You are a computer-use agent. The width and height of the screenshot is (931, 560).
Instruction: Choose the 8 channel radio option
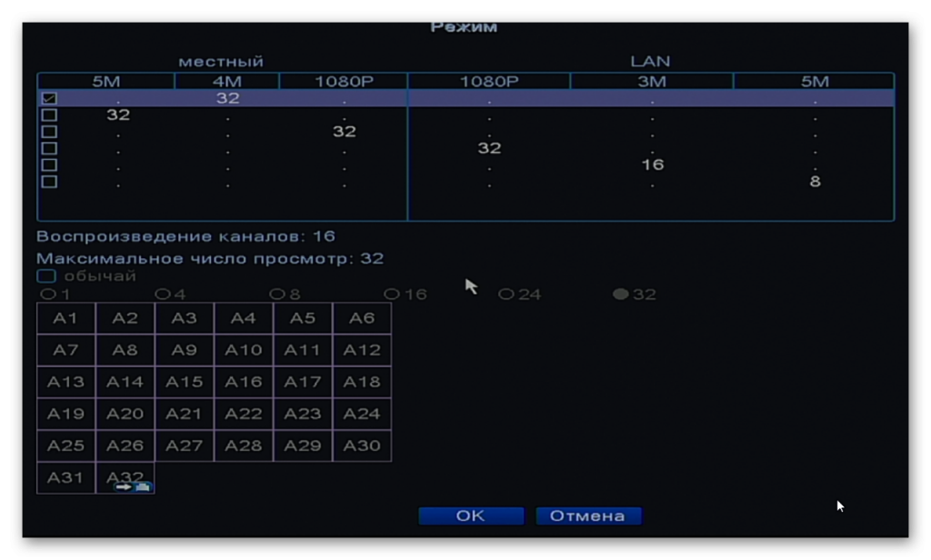tap(276, 294)
